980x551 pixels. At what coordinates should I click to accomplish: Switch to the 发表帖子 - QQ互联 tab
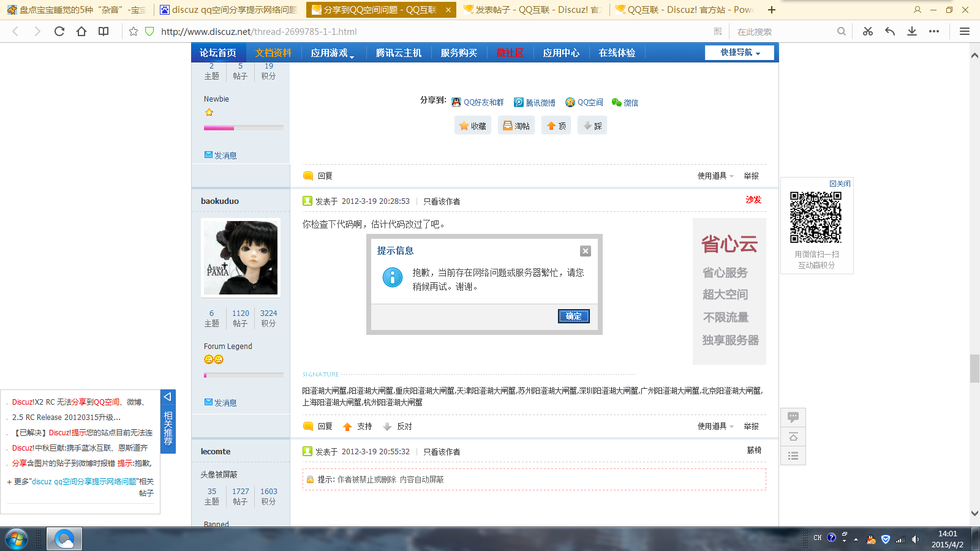point(533,10)
